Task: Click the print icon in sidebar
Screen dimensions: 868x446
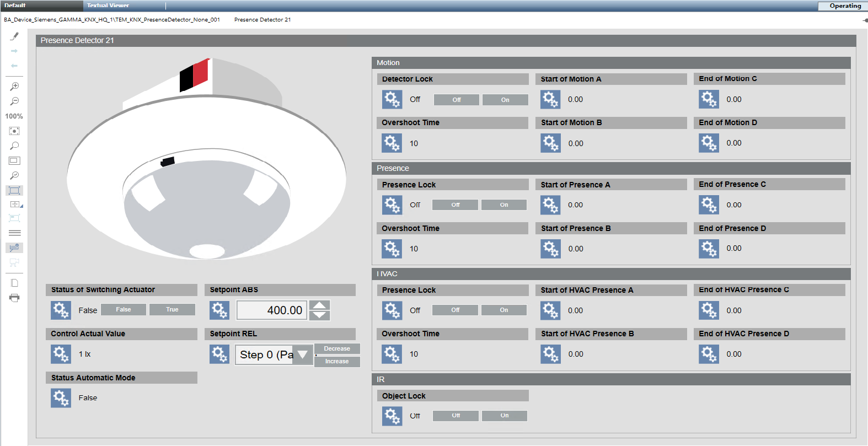Action: click(14, 298)
